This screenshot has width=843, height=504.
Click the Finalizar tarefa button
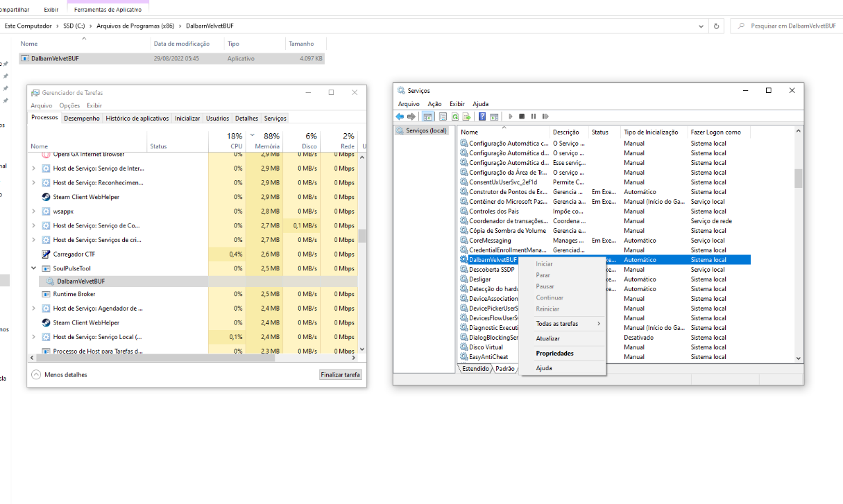341,374
